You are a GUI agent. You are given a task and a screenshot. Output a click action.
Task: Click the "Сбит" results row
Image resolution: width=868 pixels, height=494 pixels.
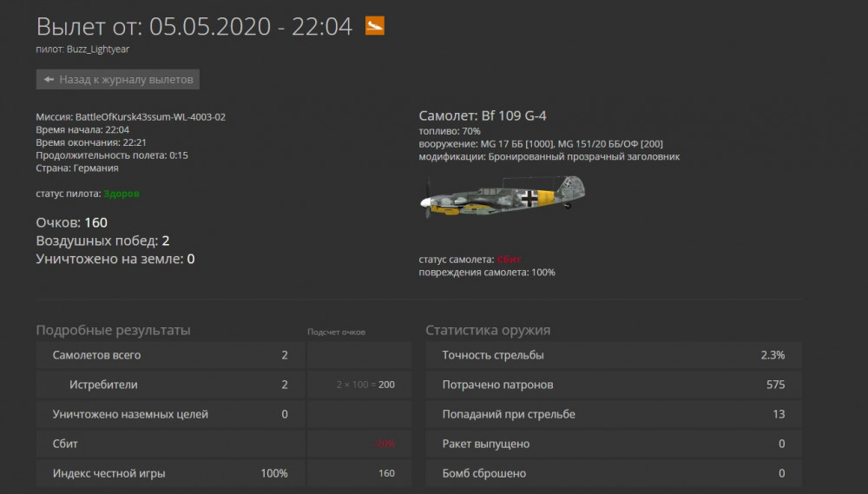pyautogui.click(x=169, y=444)
